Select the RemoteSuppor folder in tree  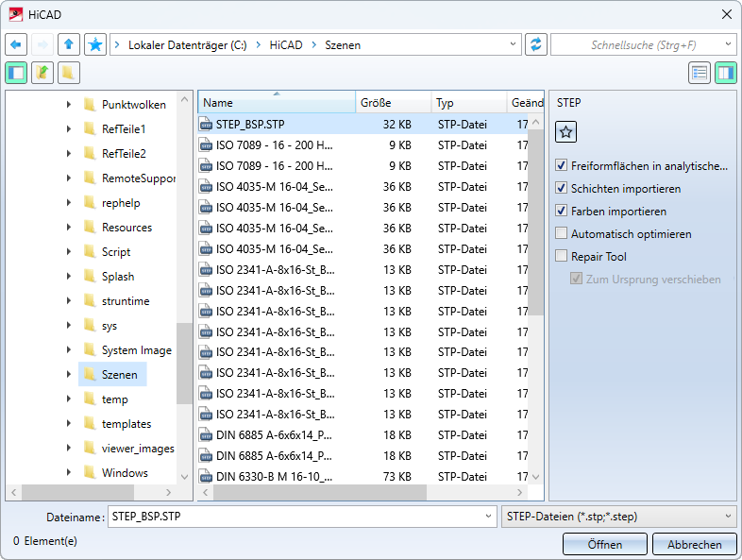coord(139,178)
